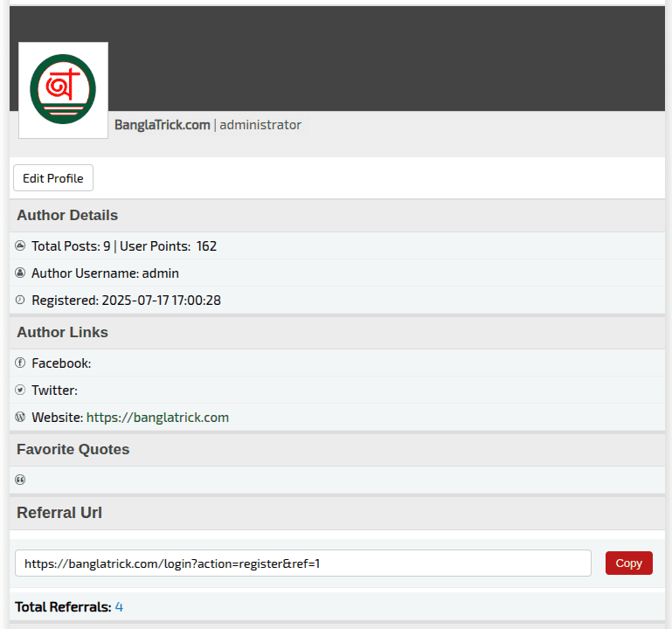Click the Author Links section heading

pos(62,333)
